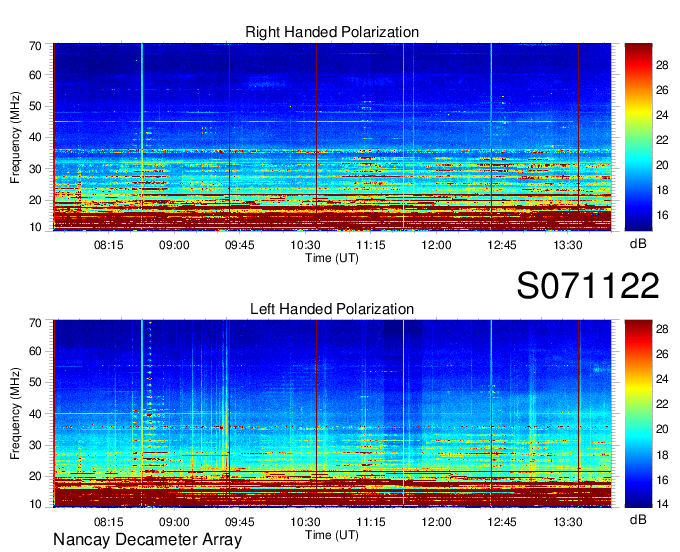This screenshot has width=680, height=552.
Task: Click the 'dB' unit under the lower colorbar
Action: 638,519
